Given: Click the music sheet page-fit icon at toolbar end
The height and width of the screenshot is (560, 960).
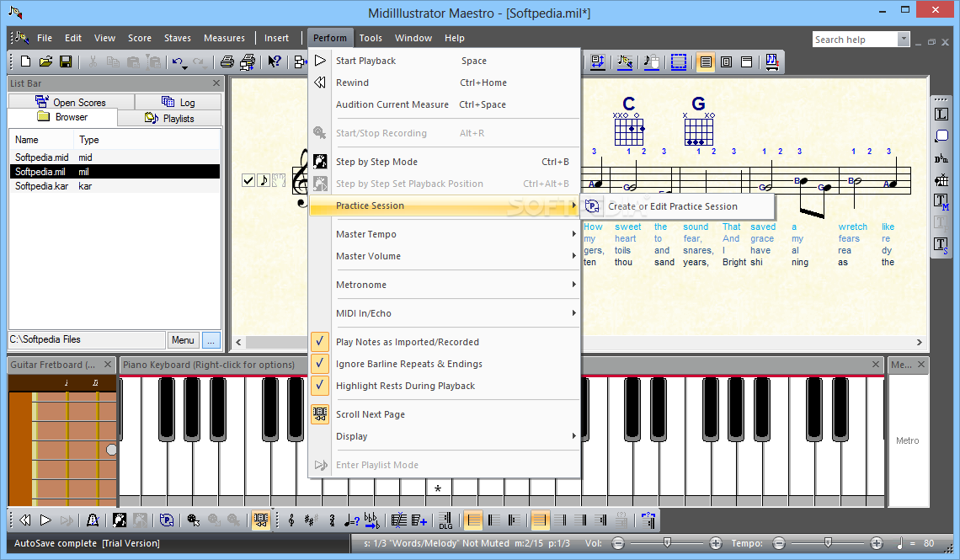Looking at the screenshot, I should point(772,61).
